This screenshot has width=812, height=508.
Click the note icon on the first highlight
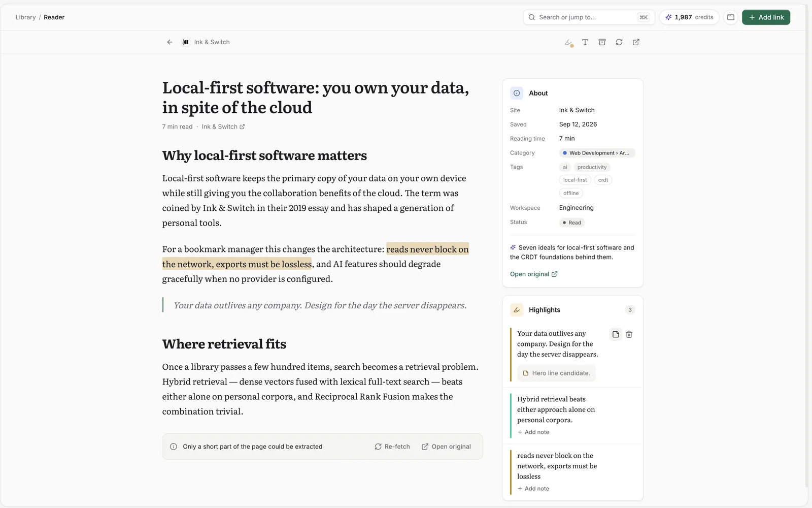616,334
